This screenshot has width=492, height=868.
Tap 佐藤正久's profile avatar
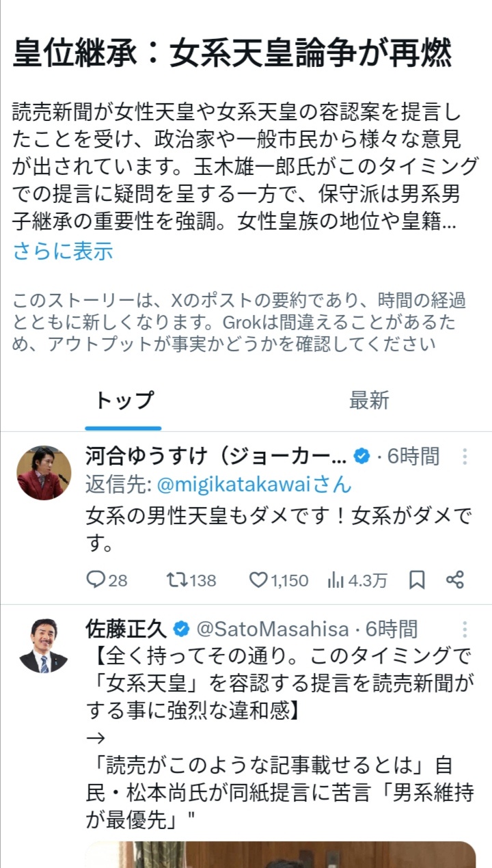tap(44, 646)
